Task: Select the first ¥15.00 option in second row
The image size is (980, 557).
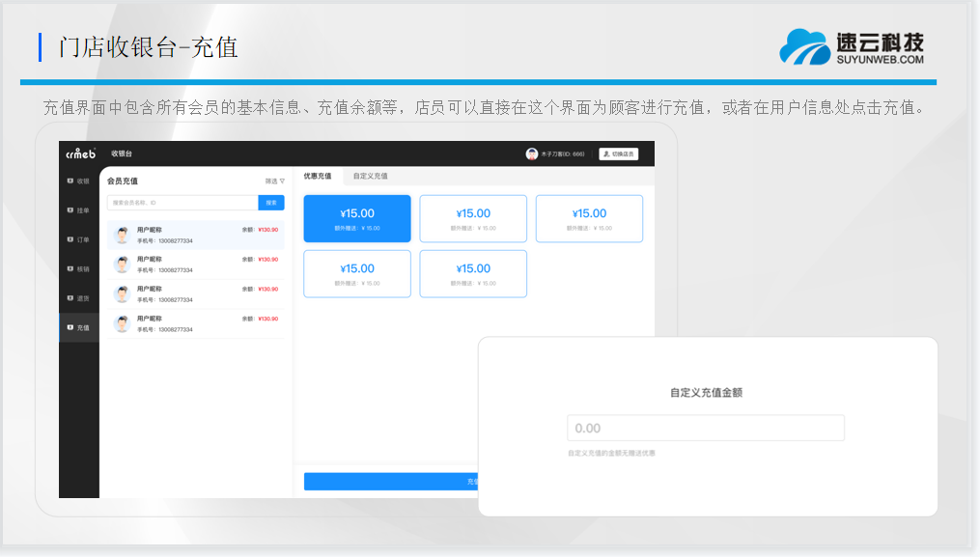Action: tap(357, 273)
